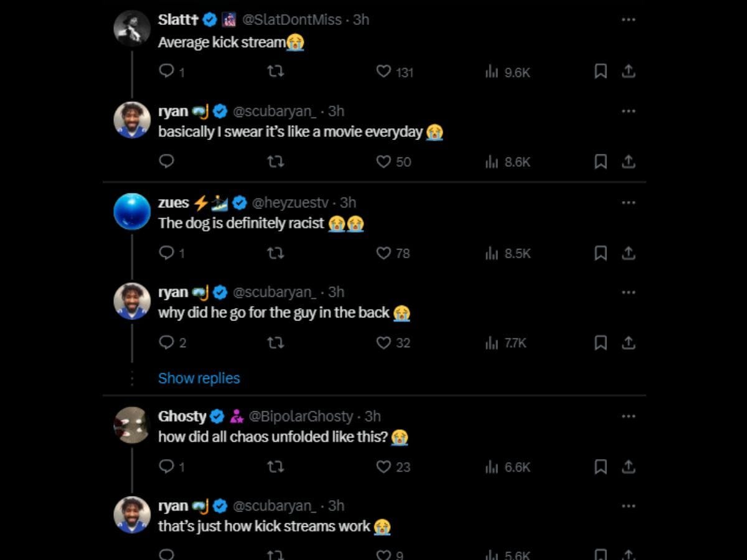Open @BipolarGhosty profile handle
The width and height of the screenshot is (747, 560).
(x=301, y=416)
